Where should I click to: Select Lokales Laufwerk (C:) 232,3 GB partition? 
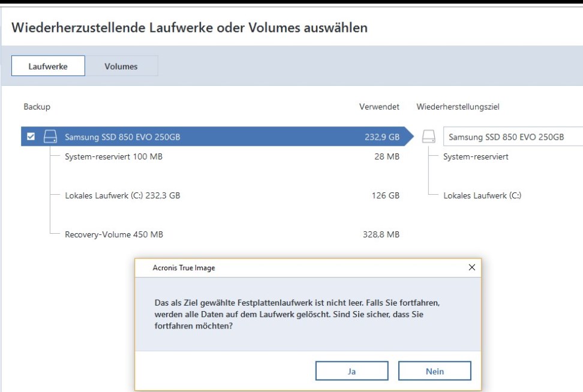[122, 195]
